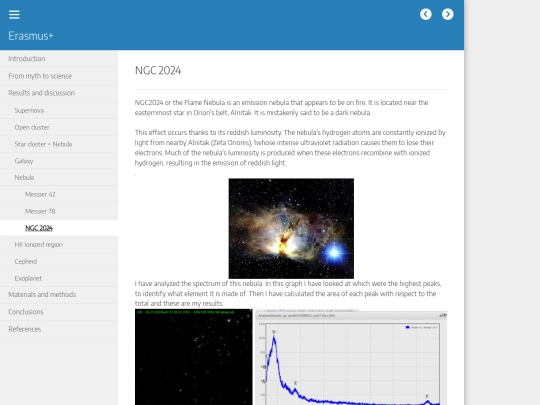Click paragraph starting 'I have analyzed the spectrum'
The height and width of the screenshot is (405, 540).
(x=288, y=293)
